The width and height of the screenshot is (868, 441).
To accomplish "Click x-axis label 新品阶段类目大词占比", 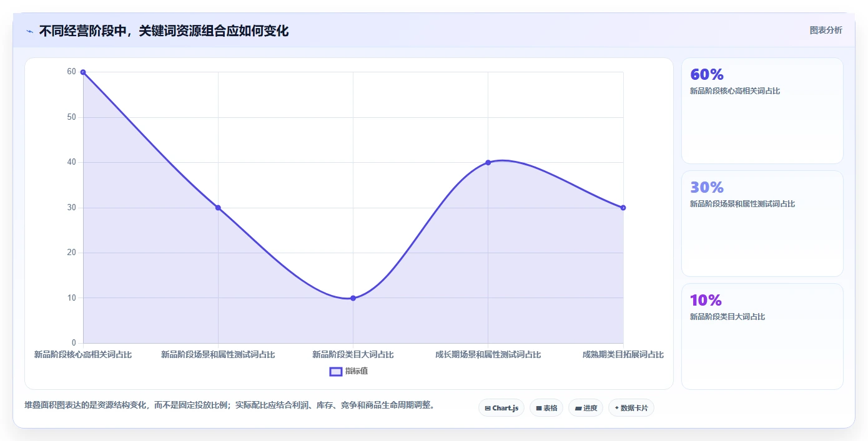I will tap(353, 354).
